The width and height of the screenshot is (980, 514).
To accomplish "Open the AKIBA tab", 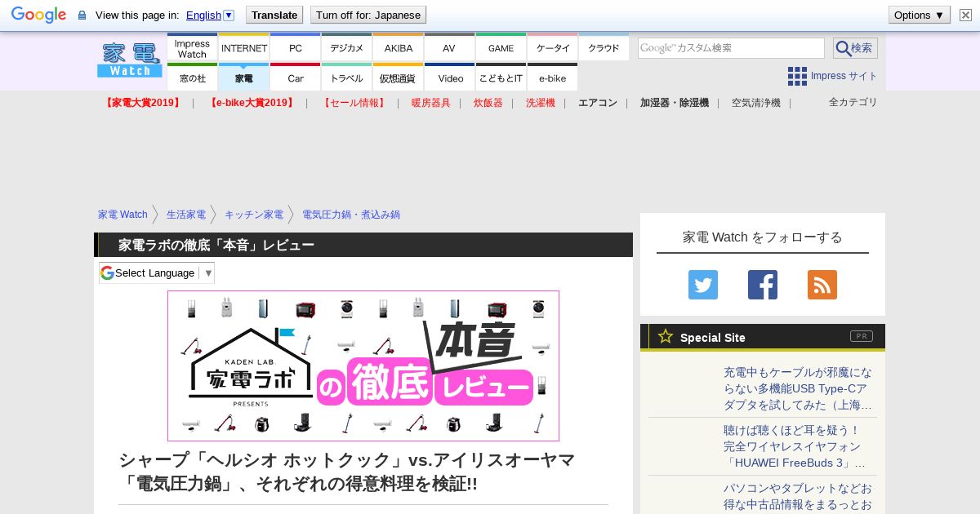I will 399,48.
